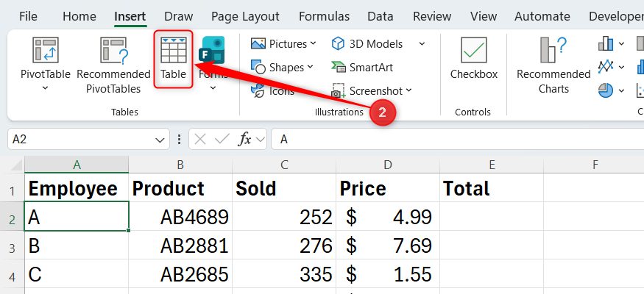Open the Pictures dropdown chevron
The width and height of the screenshot is (644, 294).
313,43
